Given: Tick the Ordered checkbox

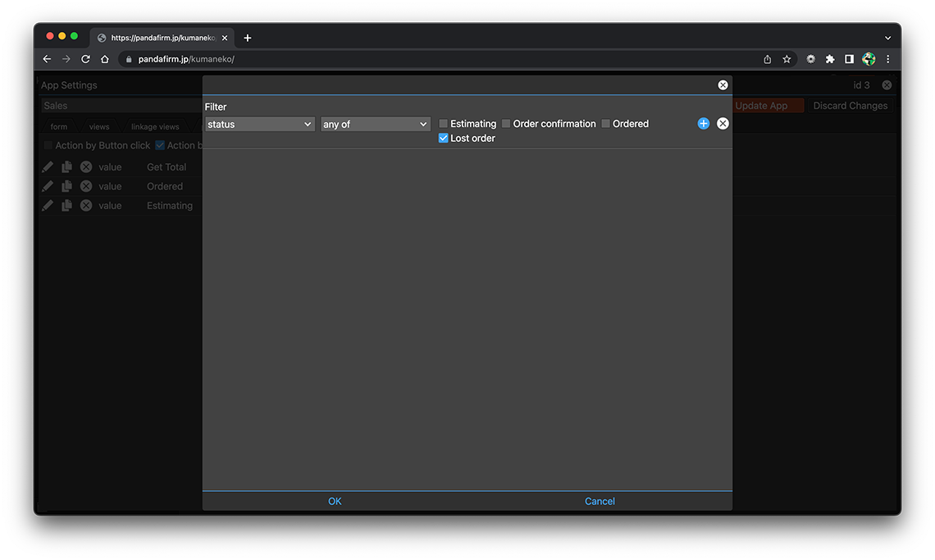Looking at the screenshot, I should (x=606, y=124).
